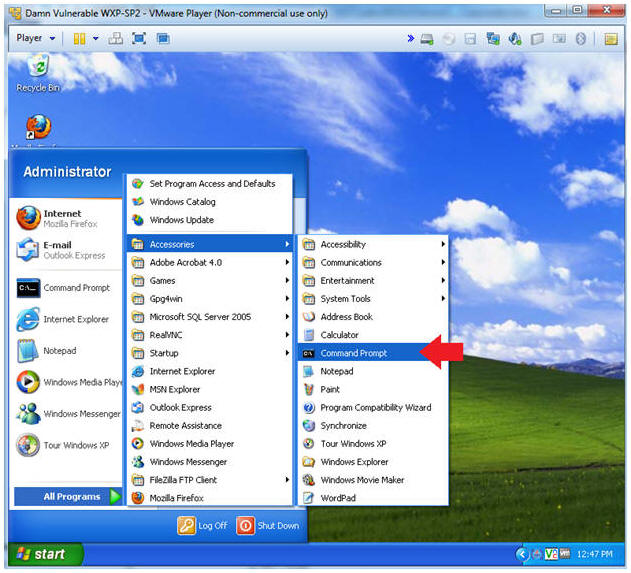
Task: Open Mozilla Firefox from All Programs list
Action: tap(210, 498)
